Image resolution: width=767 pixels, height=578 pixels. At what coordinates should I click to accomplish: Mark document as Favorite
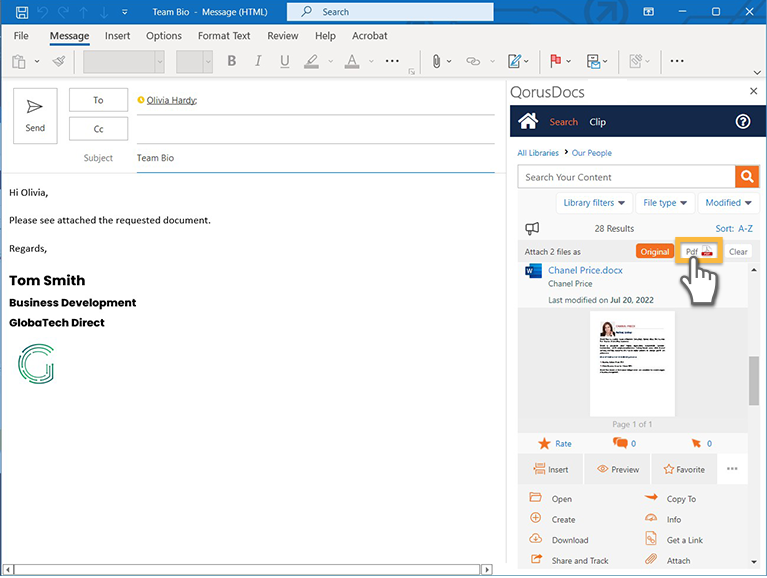point(684,469)
